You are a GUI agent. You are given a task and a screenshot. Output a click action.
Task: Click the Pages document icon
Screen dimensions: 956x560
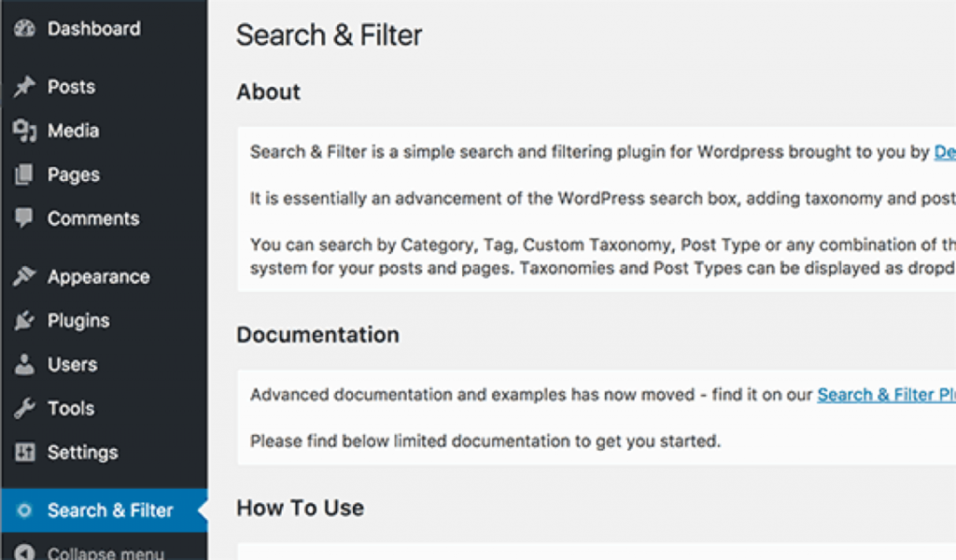(x=25, y=175)
